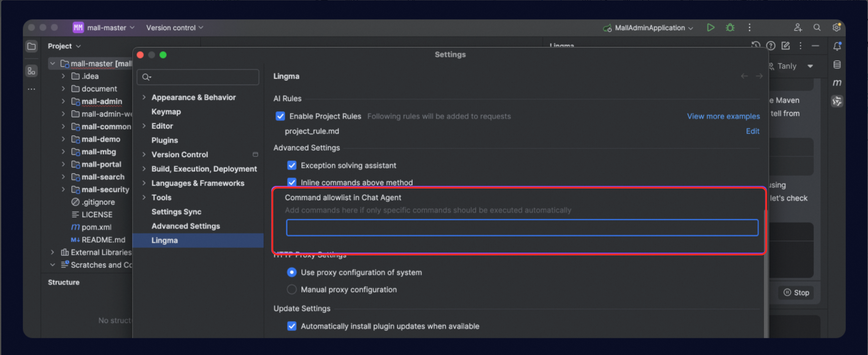Open the Notifications bell icon

837,46
